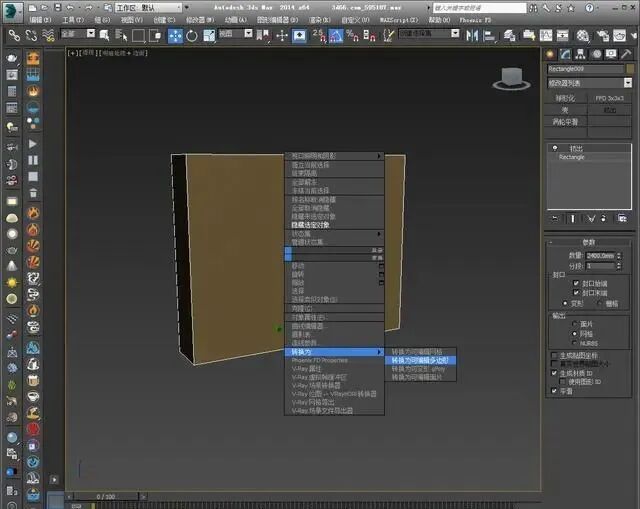Select the 面片 output radio button

click(x=575, y=324)
